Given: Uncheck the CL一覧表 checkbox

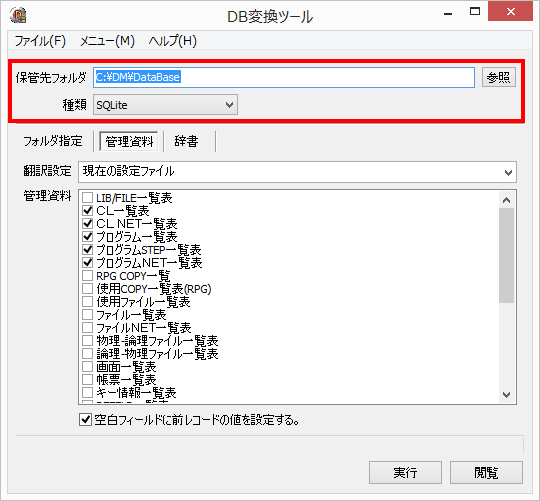Looking at the screenshot, I should [87, 210].
